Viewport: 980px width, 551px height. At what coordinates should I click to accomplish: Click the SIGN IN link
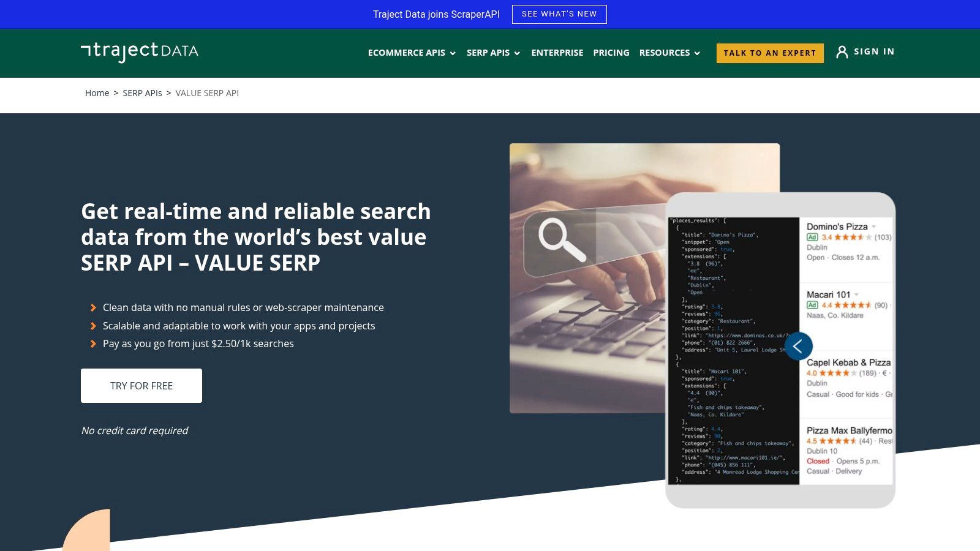(874, 52)
